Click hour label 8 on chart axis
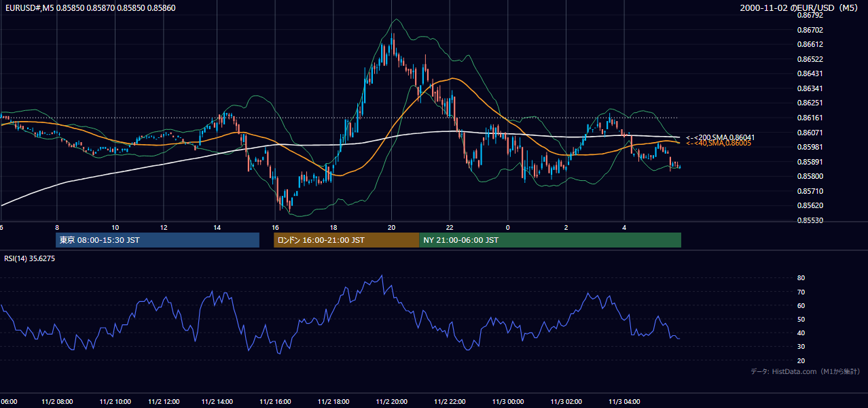The width and height of the screenshot is (868, 408). pyautogui.click(x=57, y=227)
